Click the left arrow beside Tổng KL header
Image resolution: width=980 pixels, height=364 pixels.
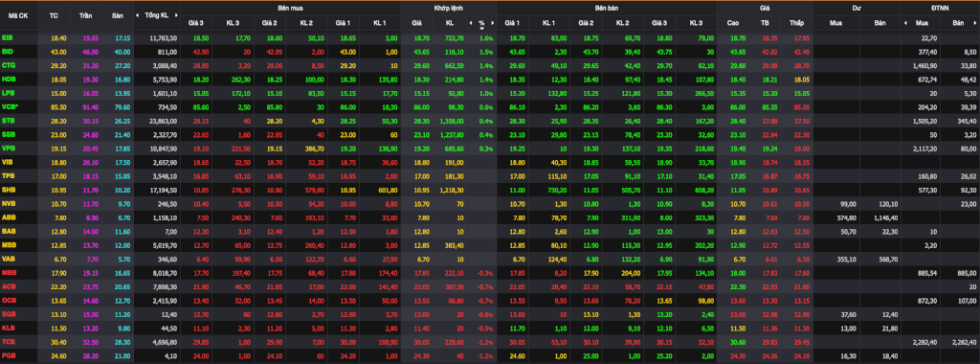point(139,14)
